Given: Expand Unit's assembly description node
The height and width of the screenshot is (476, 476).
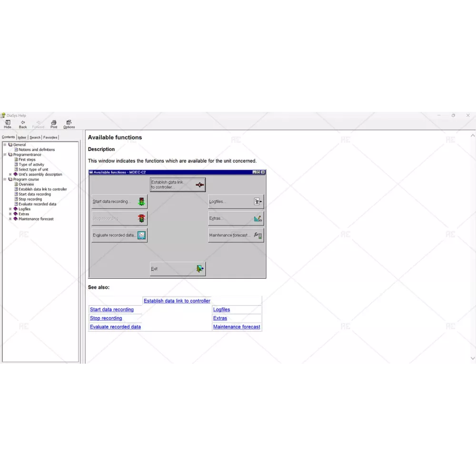Looking at the screenshot, I should point(10,174).
